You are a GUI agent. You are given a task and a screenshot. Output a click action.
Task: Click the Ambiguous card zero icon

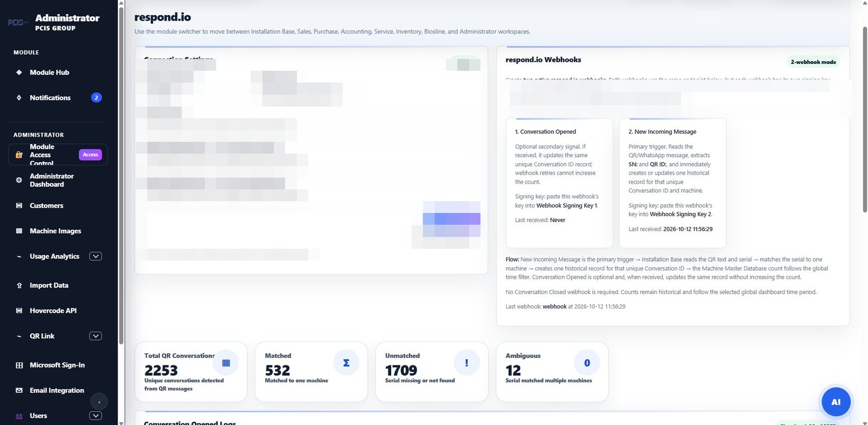(x=587, y=363)
